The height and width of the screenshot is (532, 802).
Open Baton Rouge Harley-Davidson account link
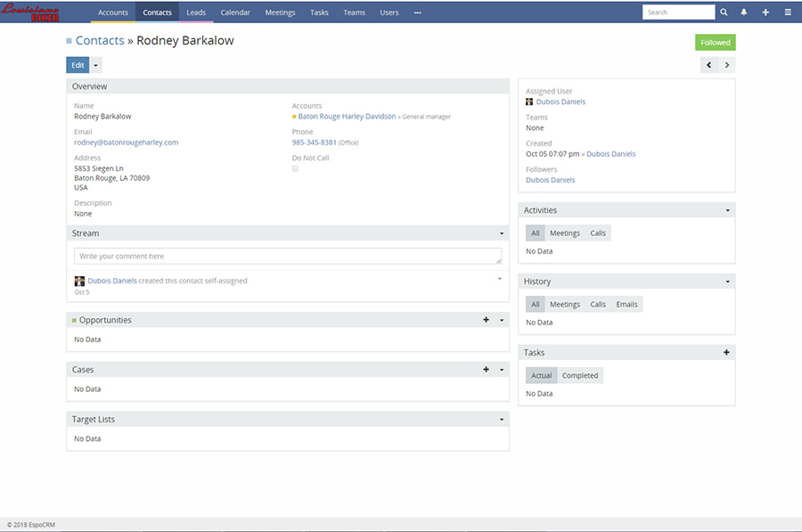347,117
